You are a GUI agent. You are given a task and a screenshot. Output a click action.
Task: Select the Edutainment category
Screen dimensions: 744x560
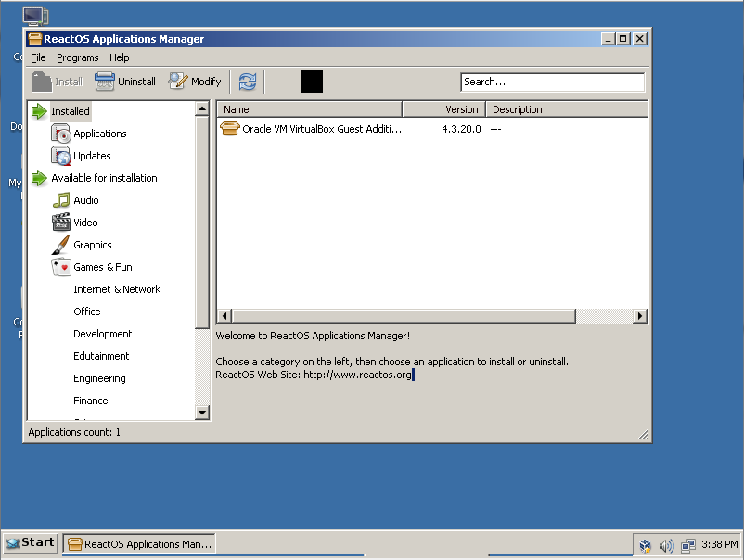(x=101, y=357)
